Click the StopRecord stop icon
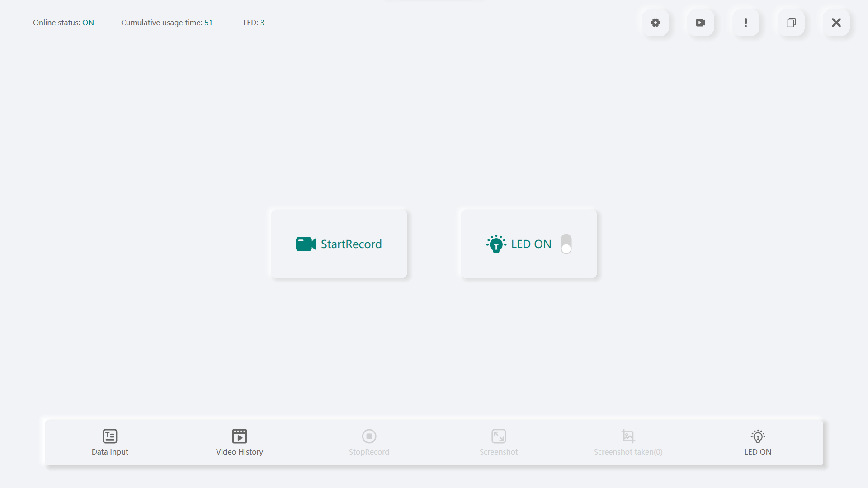 coord(369,436)
